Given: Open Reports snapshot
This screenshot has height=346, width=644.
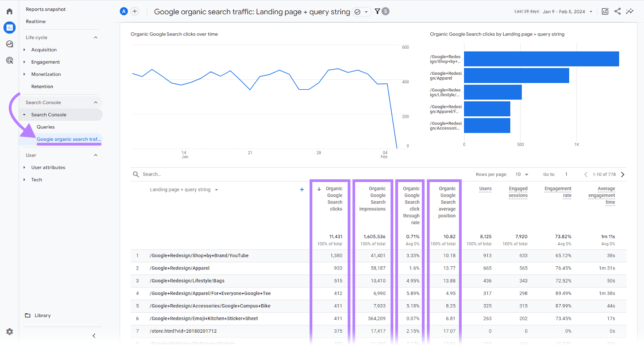Looking at the screenshot, I should (45, 9).
